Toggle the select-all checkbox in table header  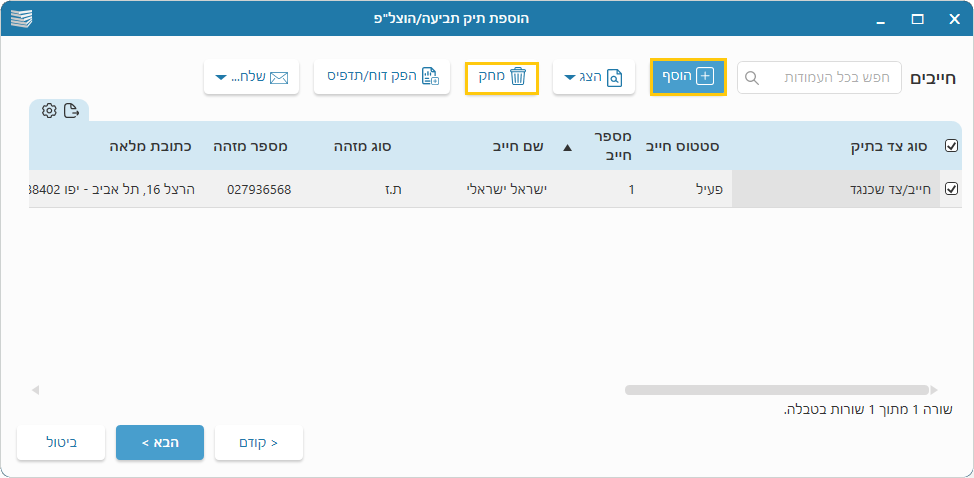point(951,146)
